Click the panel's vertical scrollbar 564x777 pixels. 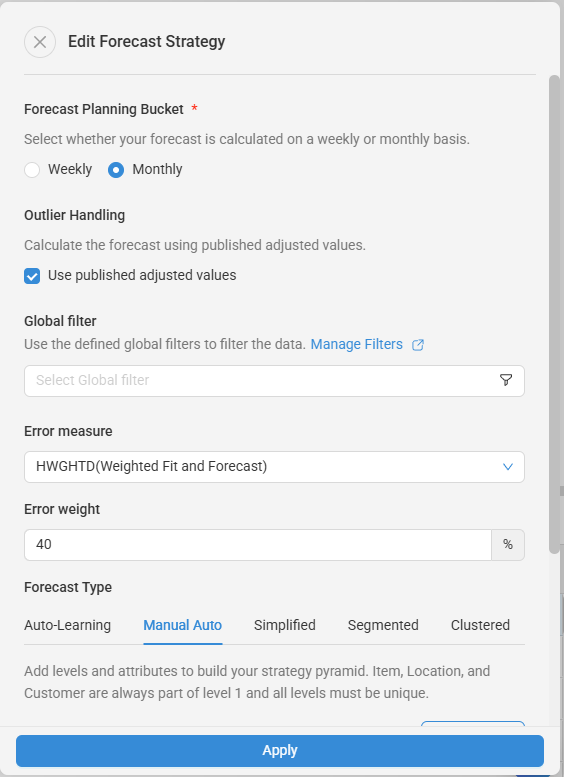(x=554, y=314)
